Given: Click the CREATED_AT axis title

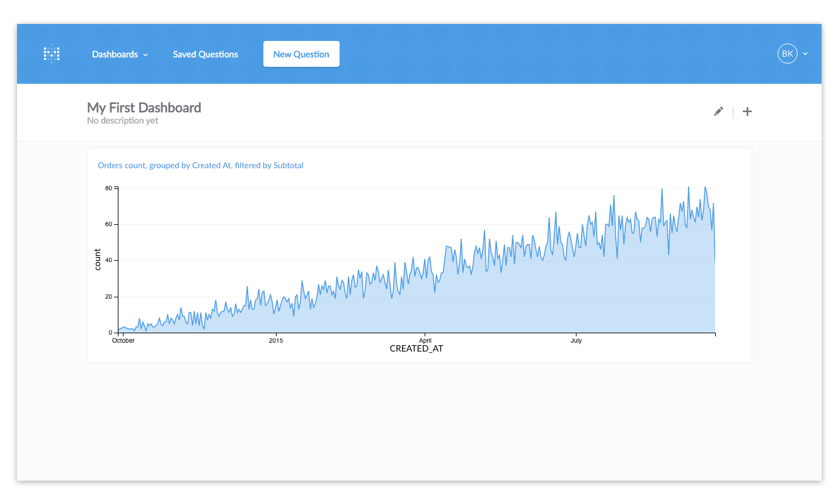Looking at the screenshot, I should click(x=416, y=349).
